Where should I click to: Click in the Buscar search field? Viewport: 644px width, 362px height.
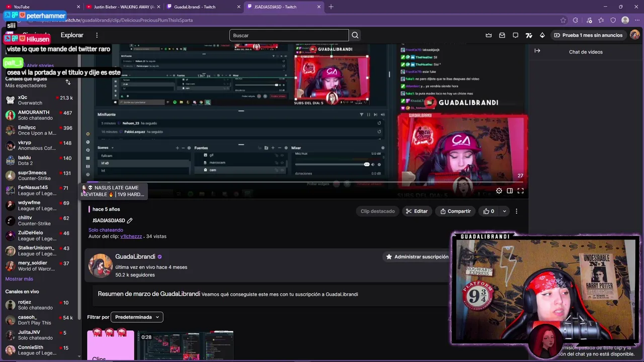point(289,35)
